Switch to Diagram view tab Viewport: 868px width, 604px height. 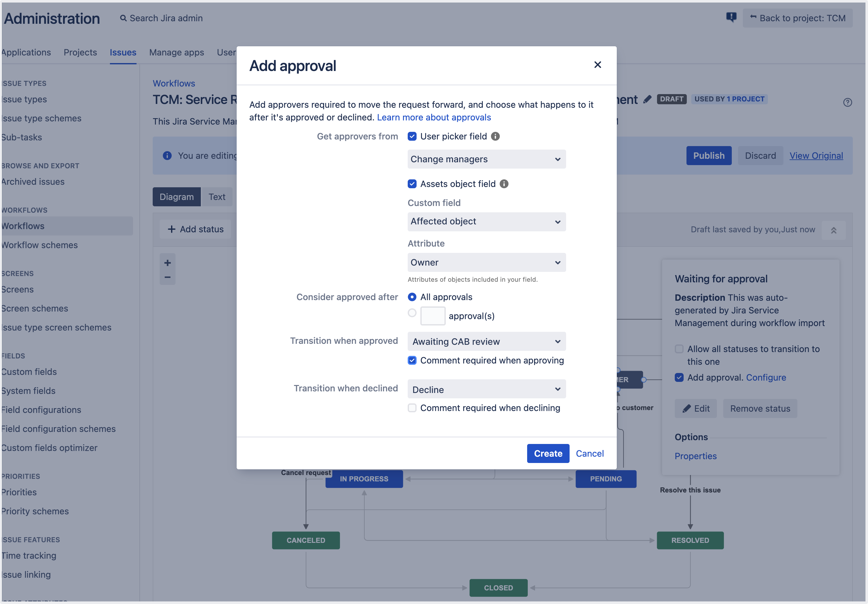point(176,197)
